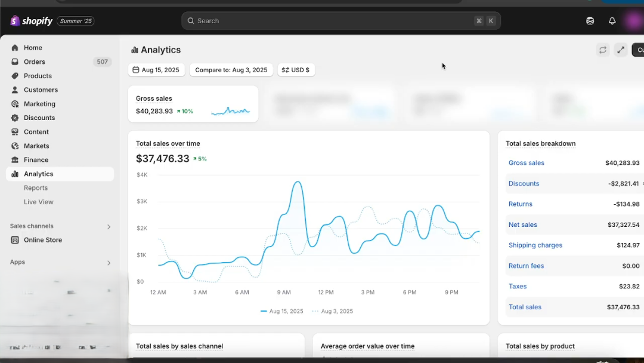The width and height of the screenshot is (644, 363).
Task: Expand the Apps section chevron
Action: [109, 263]
